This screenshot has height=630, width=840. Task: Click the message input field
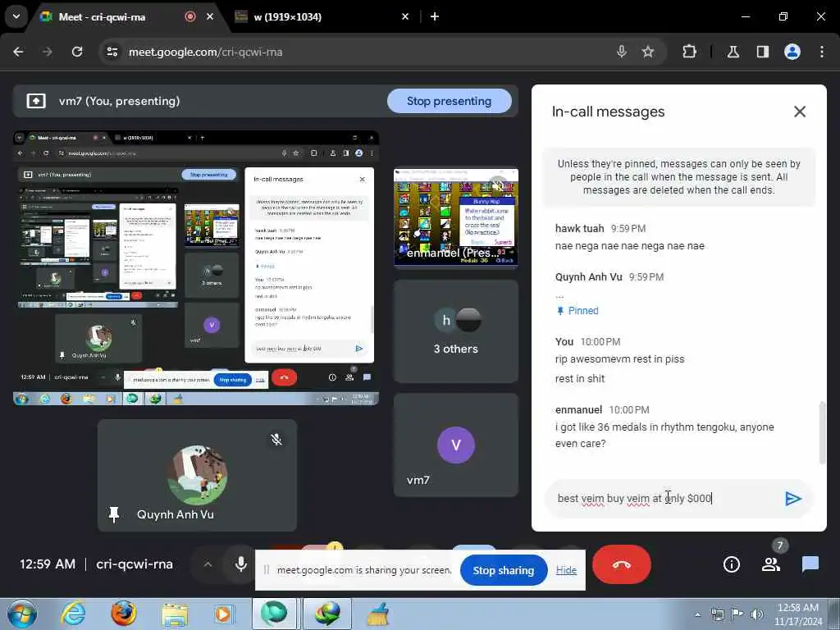click(664, 498)
